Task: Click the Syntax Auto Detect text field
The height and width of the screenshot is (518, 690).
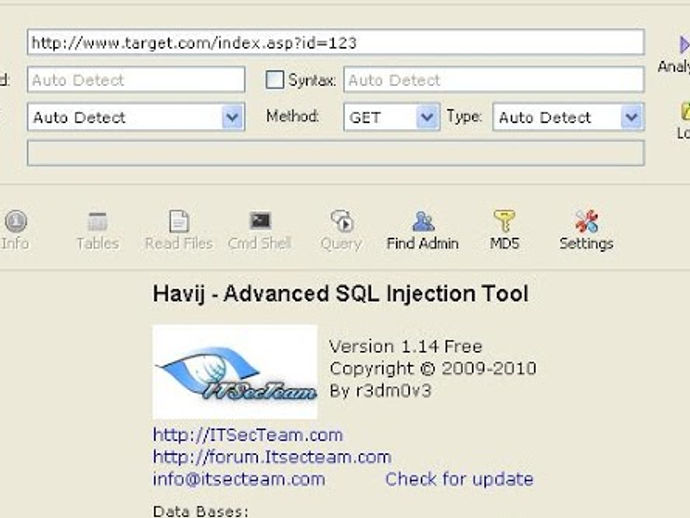Action: point(494,80)
